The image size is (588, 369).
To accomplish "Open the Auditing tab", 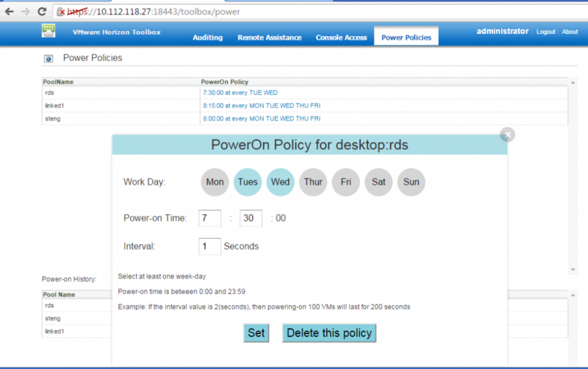I will 208,37.
